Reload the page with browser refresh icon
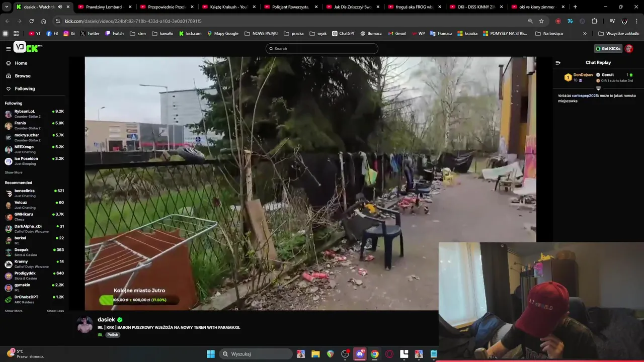644x362 pixels. [31, 21]
